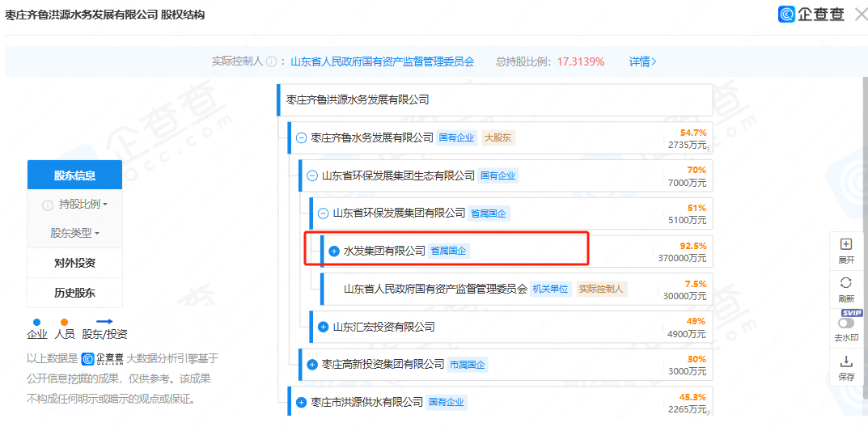
Task: Collapse 枣庄齐鲁水务发展有限公司 node
Action: 301,137
